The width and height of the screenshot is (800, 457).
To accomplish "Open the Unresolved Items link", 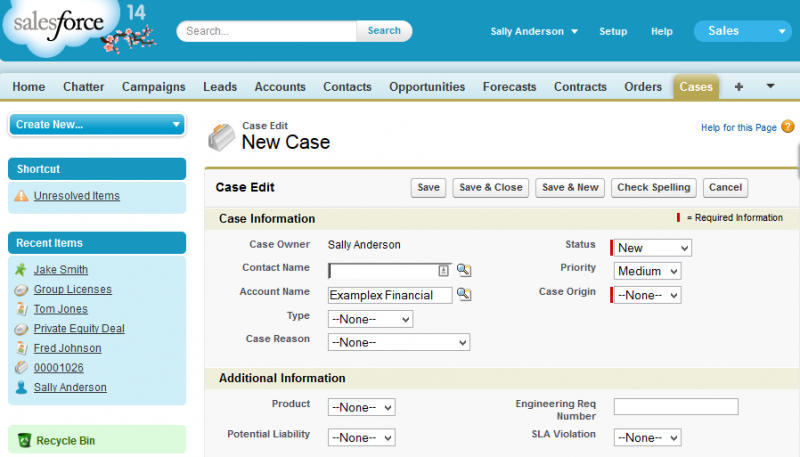I will pyautogui.click(x=77, y=196).
